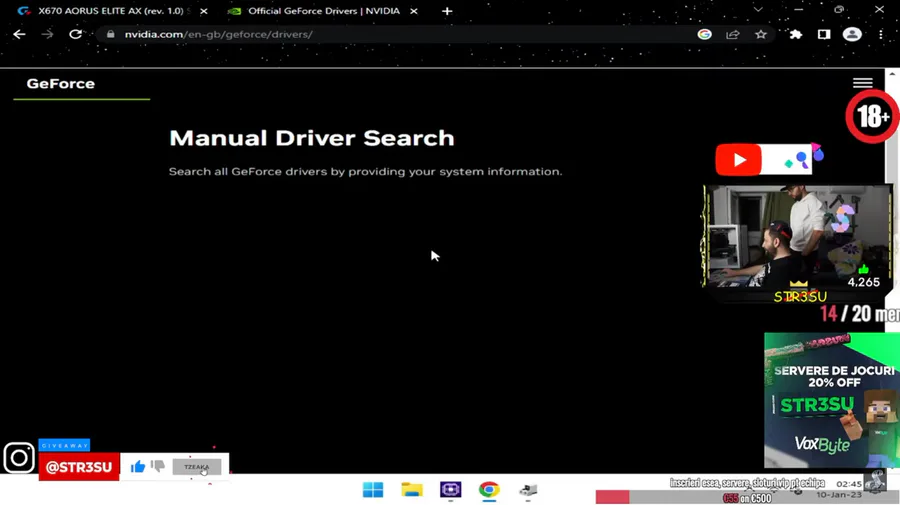Viewport: 900px width, 505px height.
Task: Open the GeForce hamburger menu
Action: click(x=862, y=83)
